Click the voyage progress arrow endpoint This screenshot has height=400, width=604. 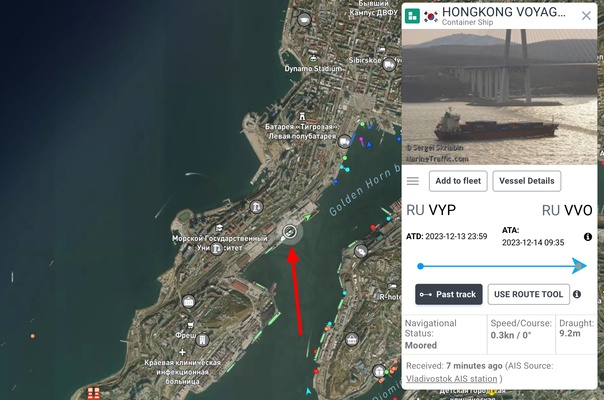coord(579,266)
